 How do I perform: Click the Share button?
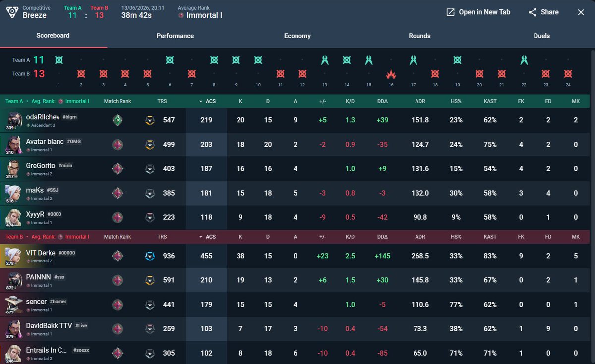coord(543,12)
